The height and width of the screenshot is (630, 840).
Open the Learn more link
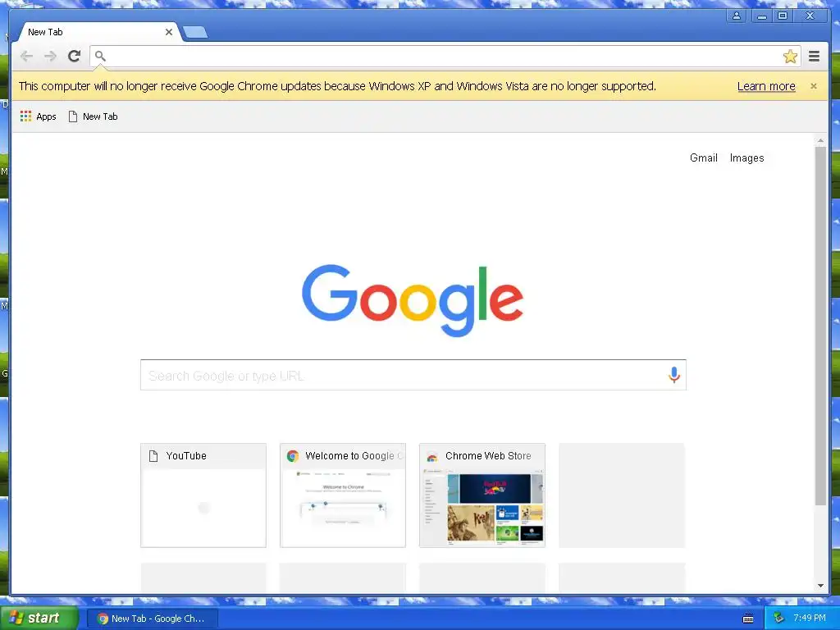tap(766, 86)
